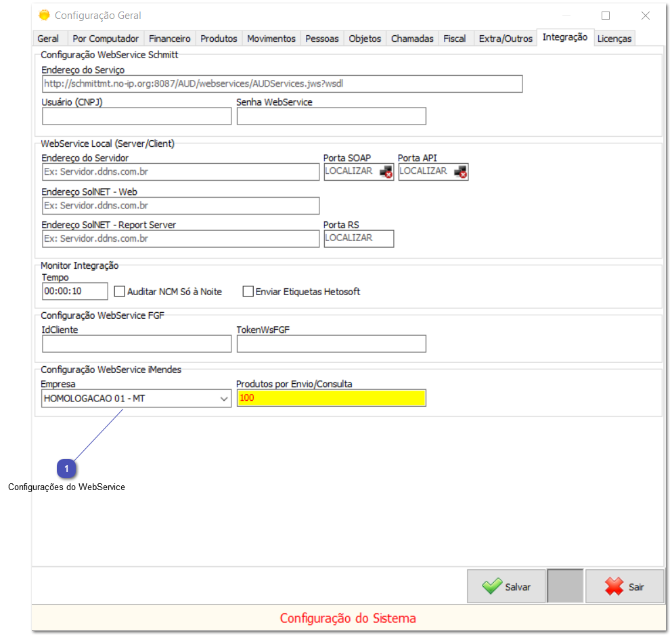Enable Auditar NCM Só à Noite checkbox
672x637 pixels.
pos(120,292)
